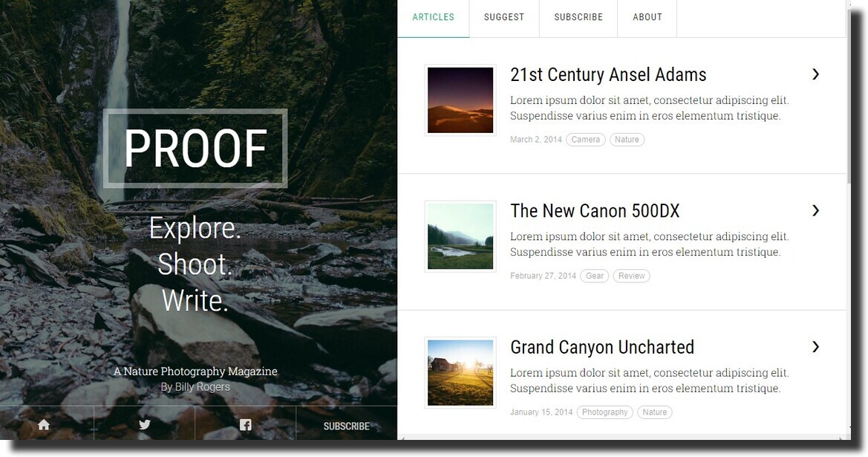Switch to the Suggest tab
This screenshot has height=457, width=868.
point(503,17)
